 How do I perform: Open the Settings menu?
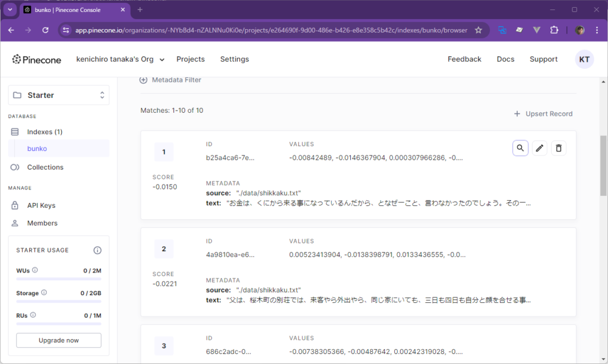point(235,59)
